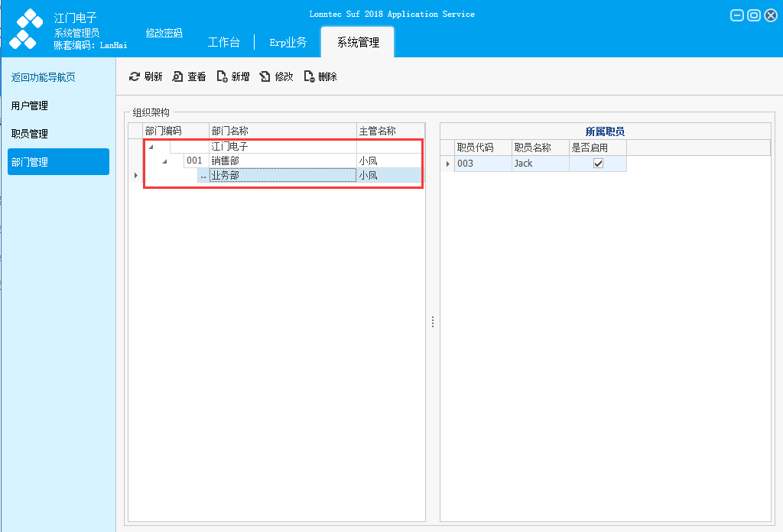Click the 删除 delete icon
This screenshot has height=532, width=783.
[309, 76]
